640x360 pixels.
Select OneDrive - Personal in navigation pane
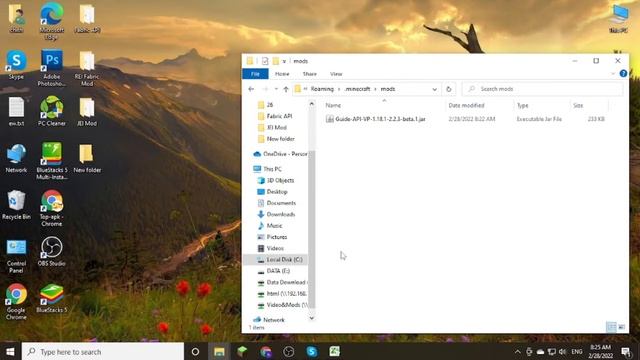coord(280,154)
